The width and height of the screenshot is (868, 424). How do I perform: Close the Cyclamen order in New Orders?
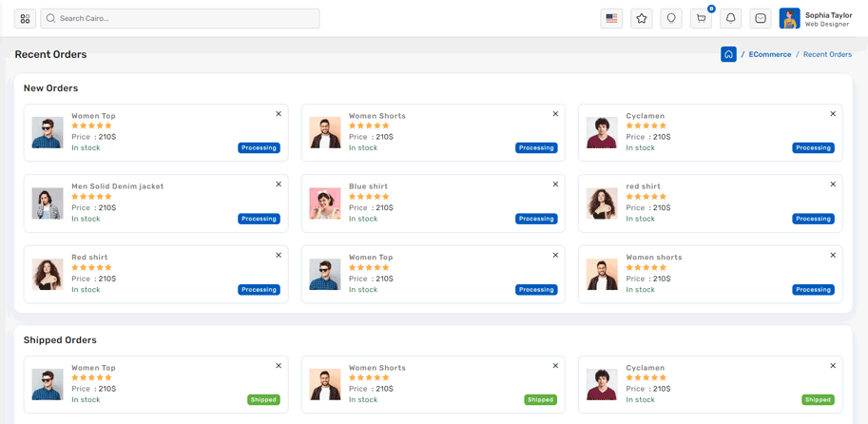tap(833, 114)
